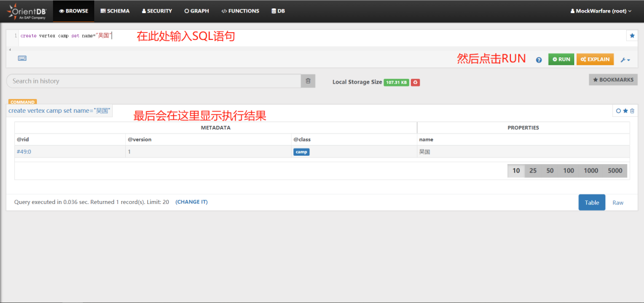Open the MockWarfare (root) user menu
The width and height of the screenshot is (644, 303).
pos(601,11)
